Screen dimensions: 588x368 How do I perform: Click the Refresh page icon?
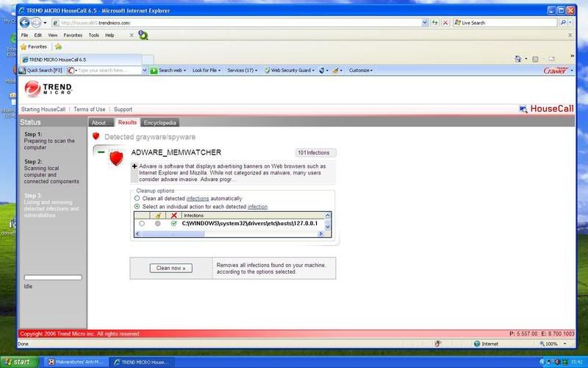434,23
